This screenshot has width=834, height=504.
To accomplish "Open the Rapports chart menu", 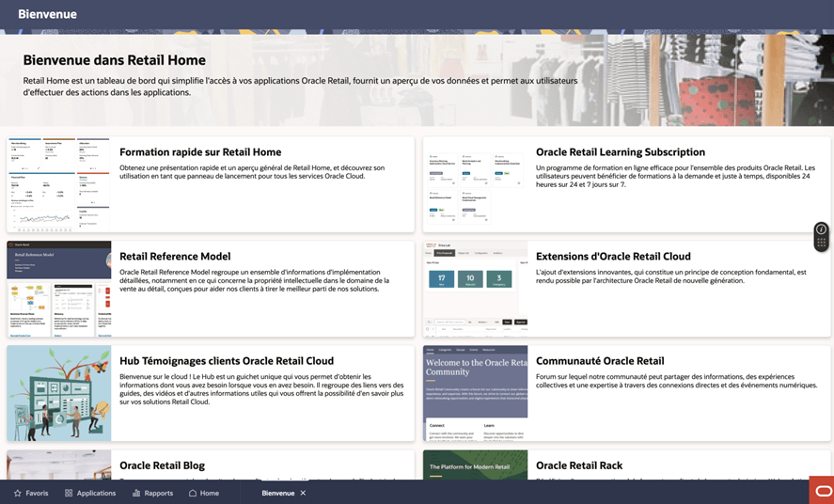I will pyautogui.click(x=152, y=493).
